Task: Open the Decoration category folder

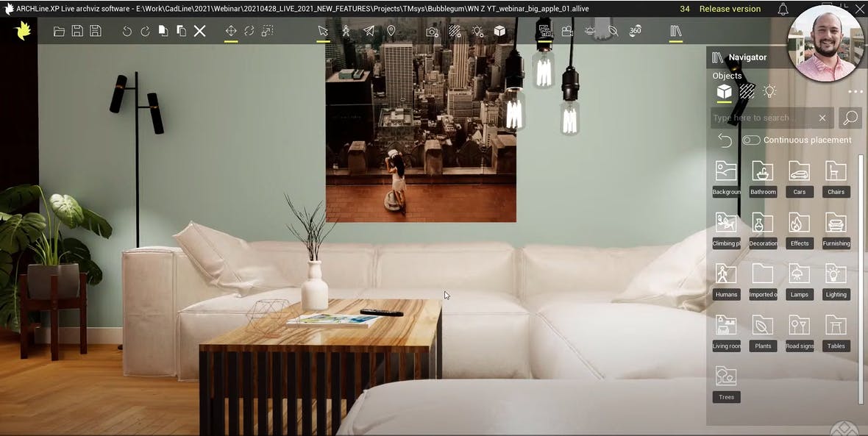Action: (x=763, y=229)
